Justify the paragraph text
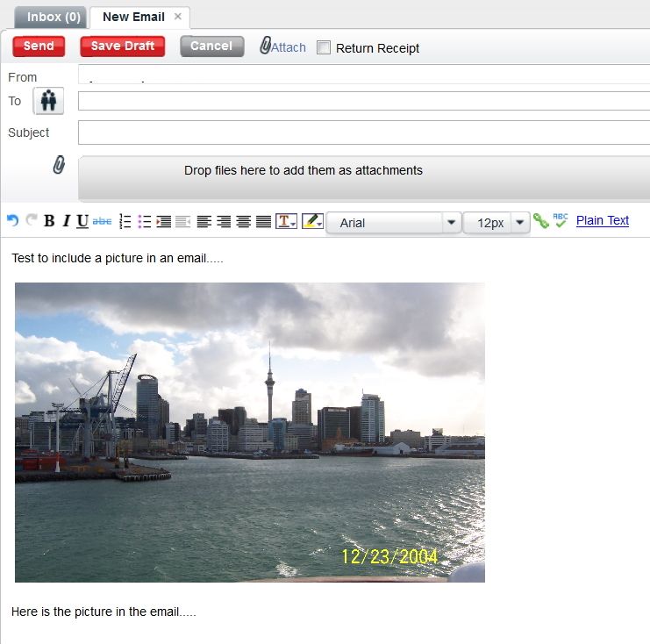This screenshot has width=650, height=644. (263, 222)
